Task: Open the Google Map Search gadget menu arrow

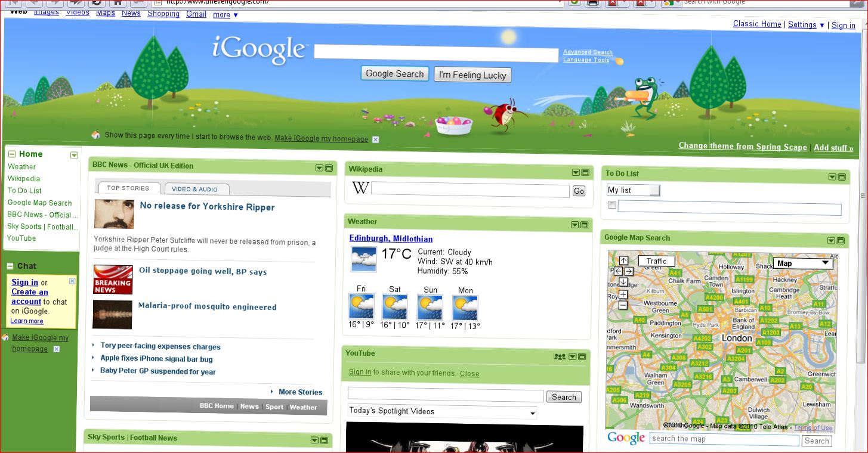Action: [x=831, y=241]
